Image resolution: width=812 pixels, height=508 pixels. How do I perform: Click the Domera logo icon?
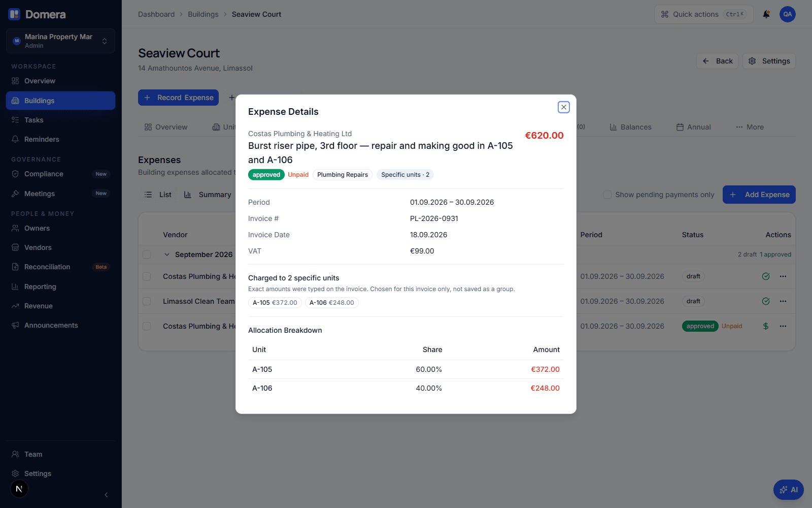pyautogui.click(x=14, y=14)
